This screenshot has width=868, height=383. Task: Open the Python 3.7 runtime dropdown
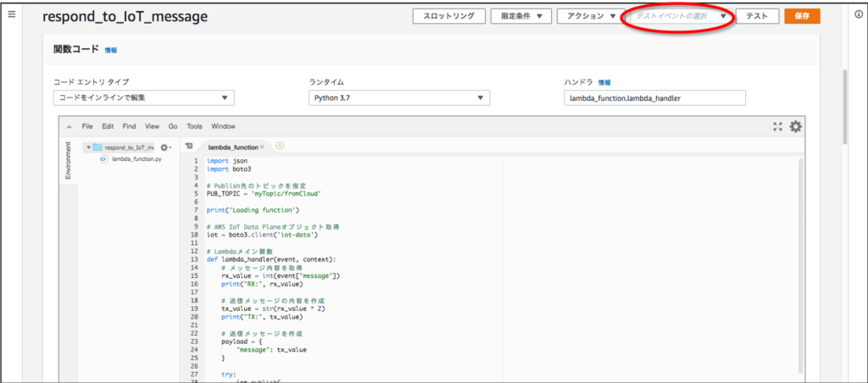click(399, 98)
